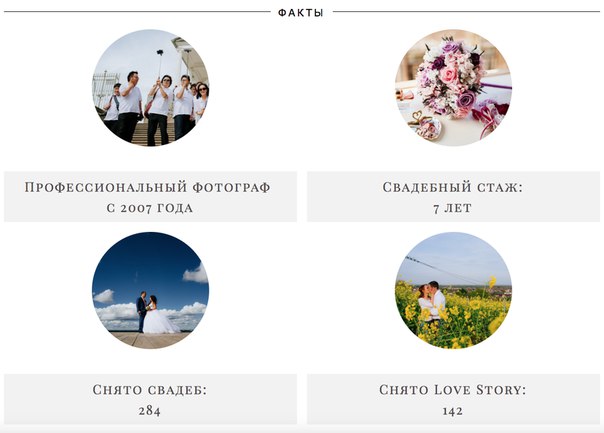Viewport: 604px width, 433px height.
Task: Select the Профессиональный фотограф caption text
Action: click(148, 187)
